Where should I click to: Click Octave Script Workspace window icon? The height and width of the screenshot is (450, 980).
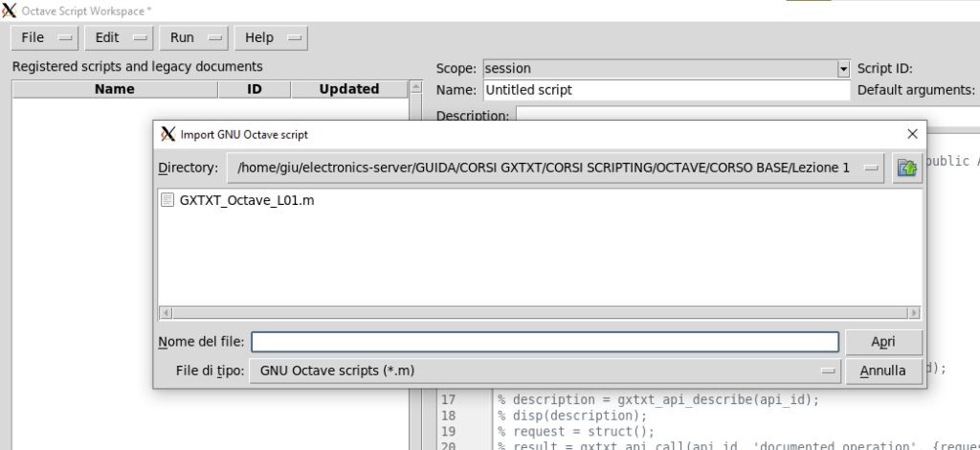(x=9, y=11)
